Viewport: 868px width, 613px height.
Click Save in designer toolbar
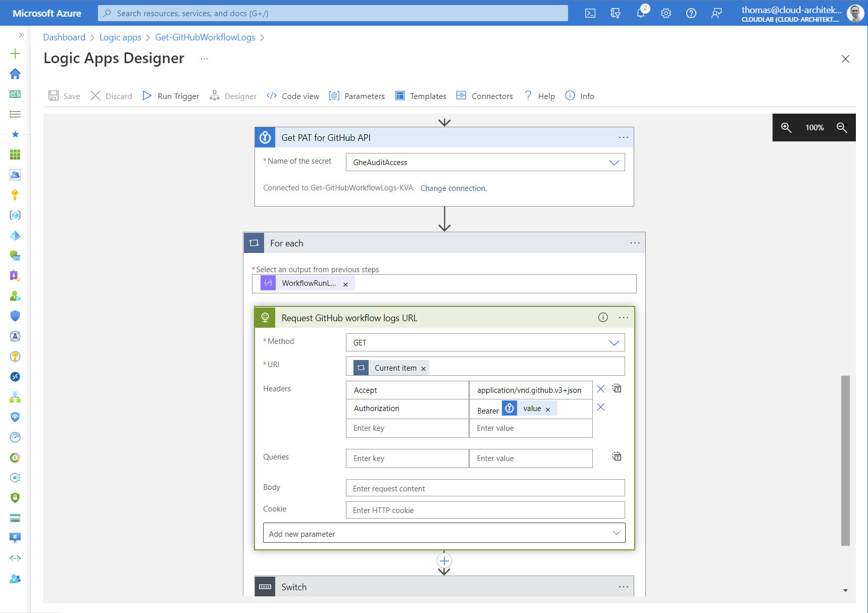(64, 96)
